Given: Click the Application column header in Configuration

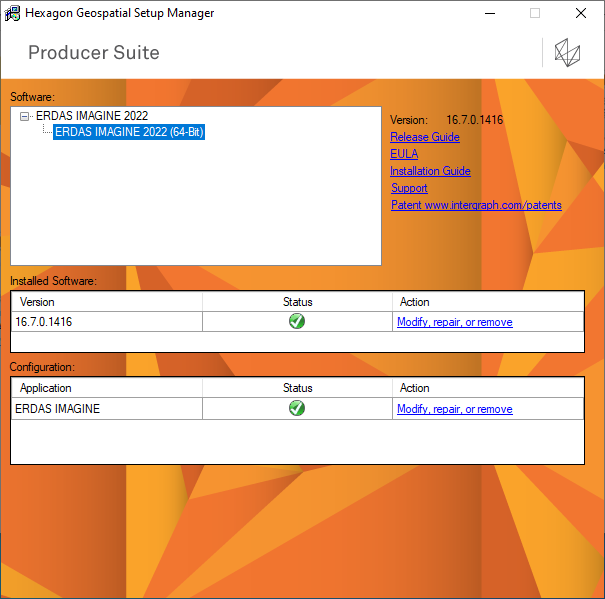Looking at the screenshot, I should pos(107,388).
